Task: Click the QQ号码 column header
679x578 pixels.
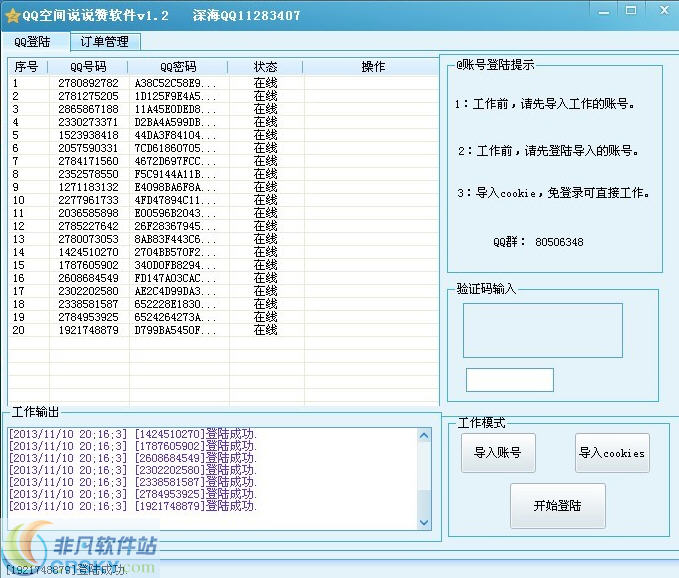Action: (x=88, y=67)
